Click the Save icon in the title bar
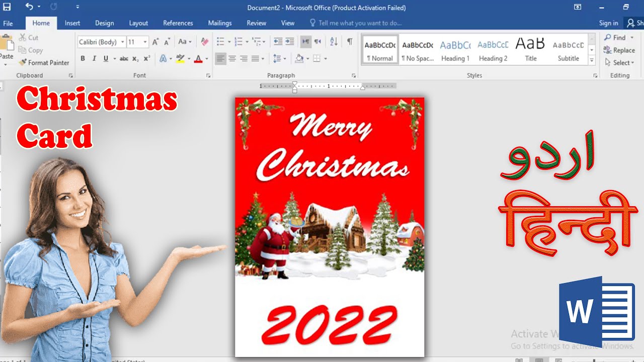Viewport: 644px width, 362px height. [x=7, y=7]
